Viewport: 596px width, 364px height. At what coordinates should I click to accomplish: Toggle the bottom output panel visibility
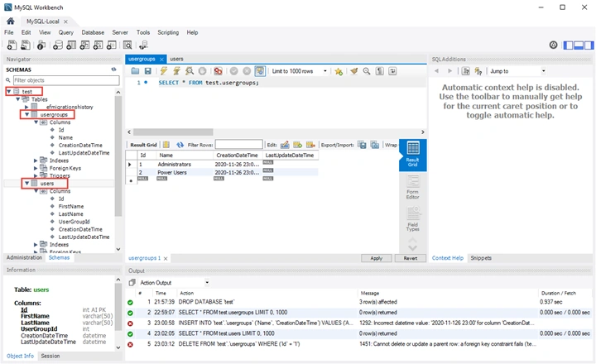coord(579,45)
